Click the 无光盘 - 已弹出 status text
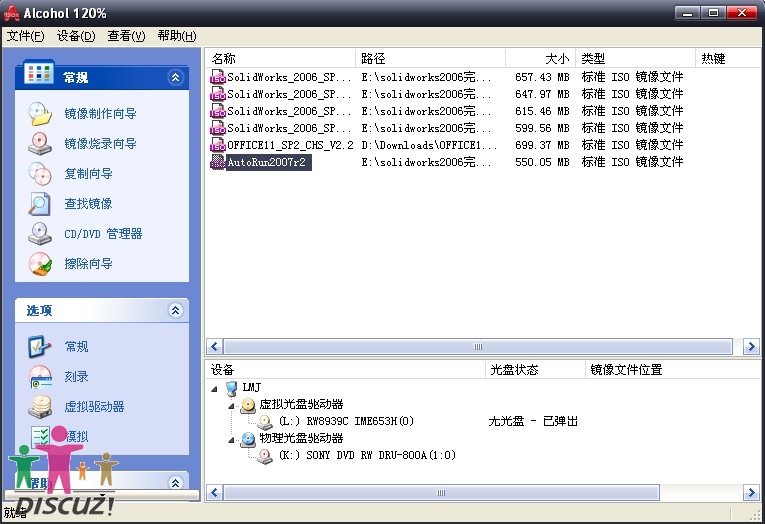 (533, 421)
